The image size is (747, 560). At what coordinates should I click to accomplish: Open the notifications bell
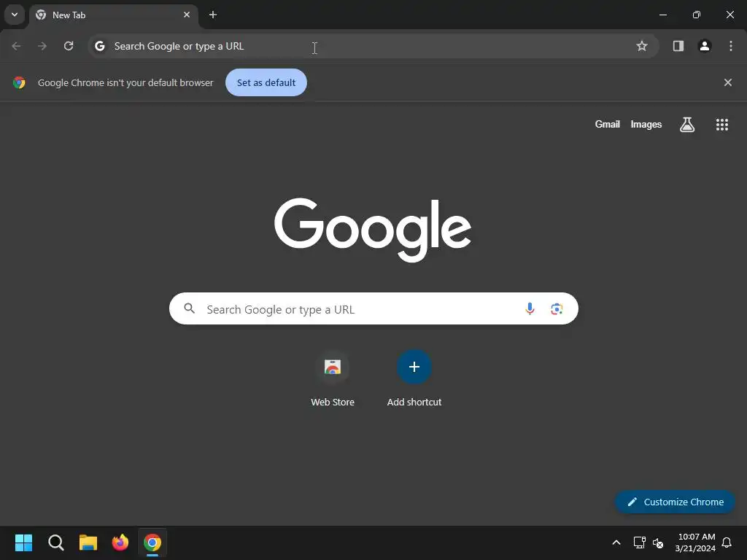point(727,542)
